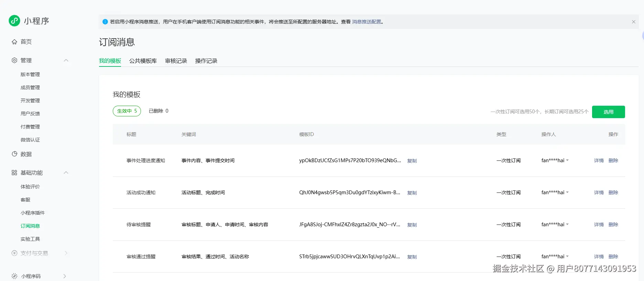644x281 pixels.
Task: Open 开发管理 in the sidebar
Action: point(30,101)
